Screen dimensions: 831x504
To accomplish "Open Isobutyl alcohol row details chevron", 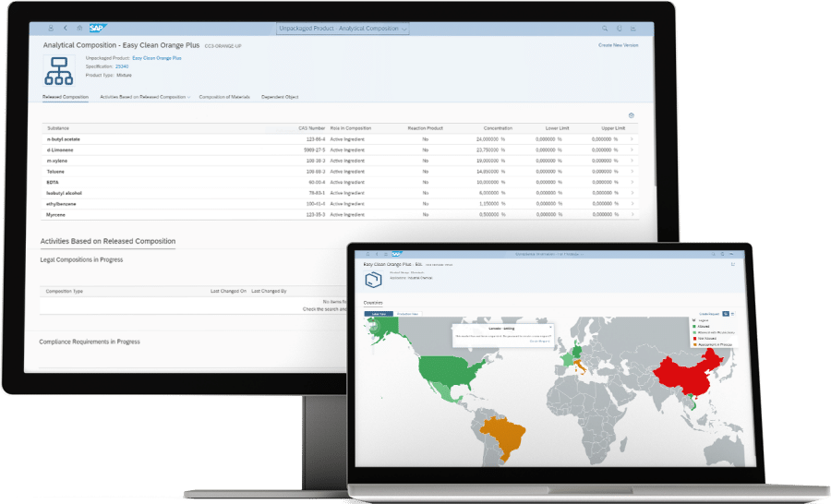I will [x=632, y=193].
